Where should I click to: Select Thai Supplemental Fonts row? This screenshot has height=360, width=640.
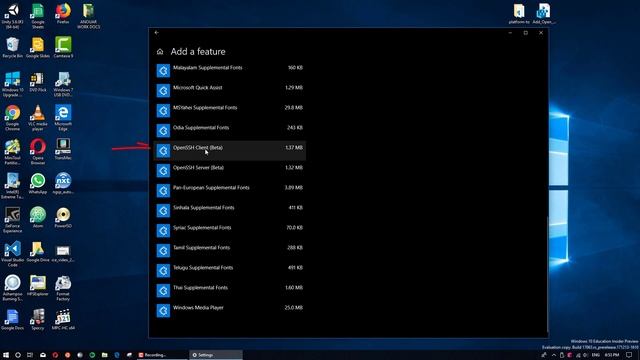click(230, 291)
